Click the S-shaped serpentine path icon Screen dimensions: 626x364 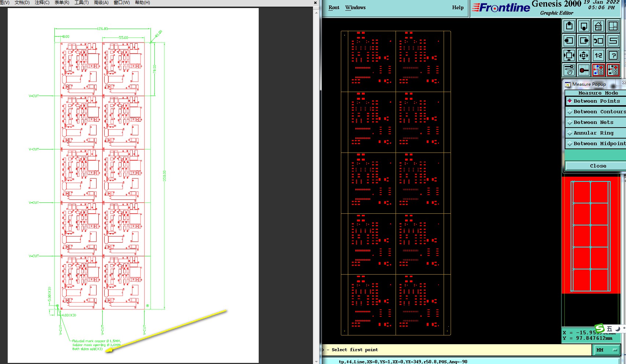click(x=613, y=41)
